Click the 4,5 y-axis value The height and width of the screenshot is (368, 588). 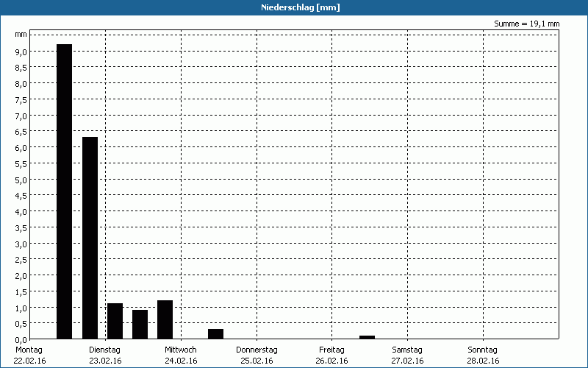[21, 196]
